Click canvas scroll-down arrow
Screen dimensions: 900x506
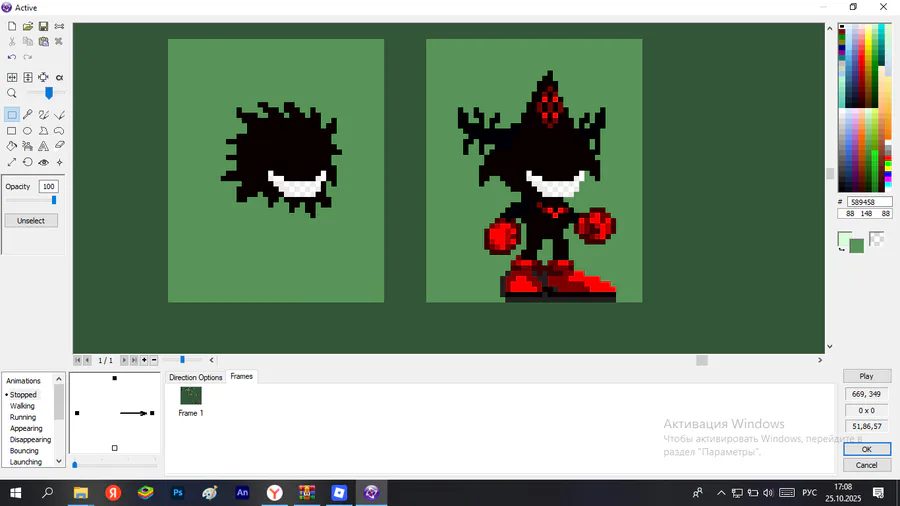(829, 347)
